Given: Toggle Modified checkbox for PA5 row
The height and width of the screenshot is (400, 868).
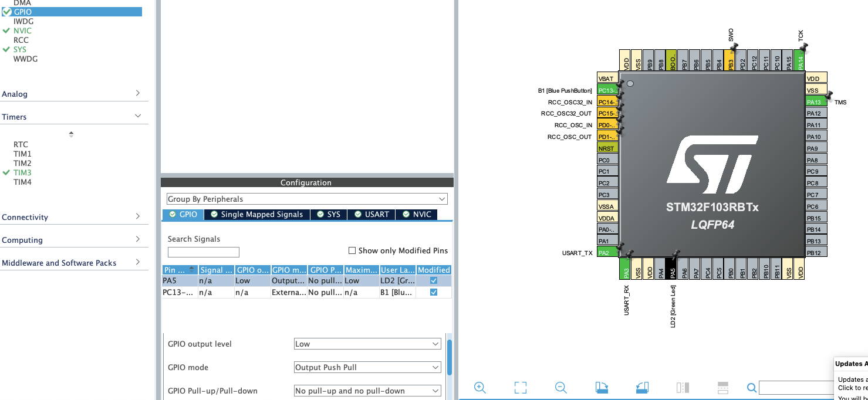Looking at the screenshot, I should [434, 281].
